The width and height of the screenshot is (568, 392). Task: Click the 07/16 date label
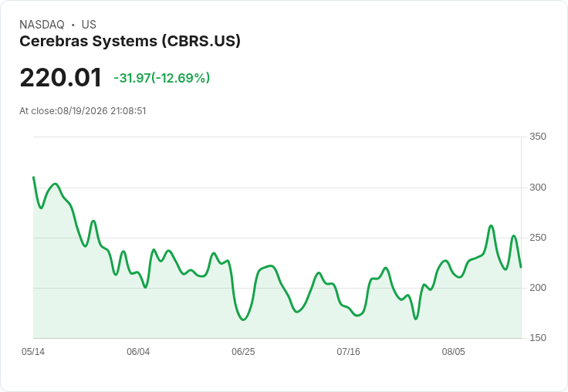(x=348, y=352)
